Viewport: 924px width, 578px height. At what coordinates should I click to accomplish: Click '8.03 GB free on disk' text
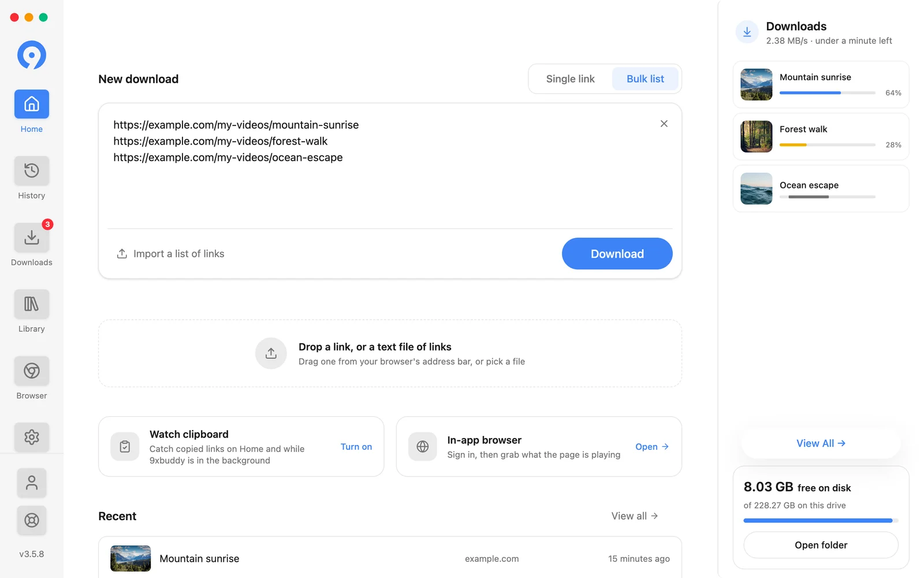point(797,487)
